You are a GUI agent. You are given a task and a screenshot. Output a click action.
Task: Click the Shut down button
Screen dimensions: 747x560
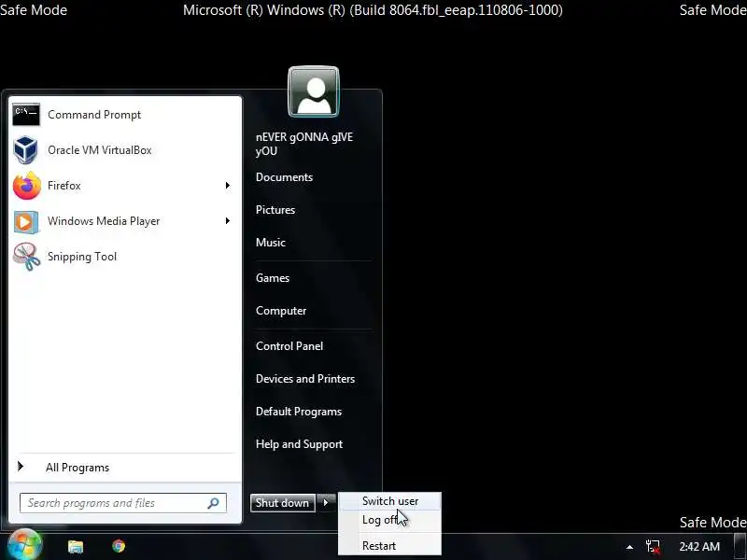click(283, 503)
